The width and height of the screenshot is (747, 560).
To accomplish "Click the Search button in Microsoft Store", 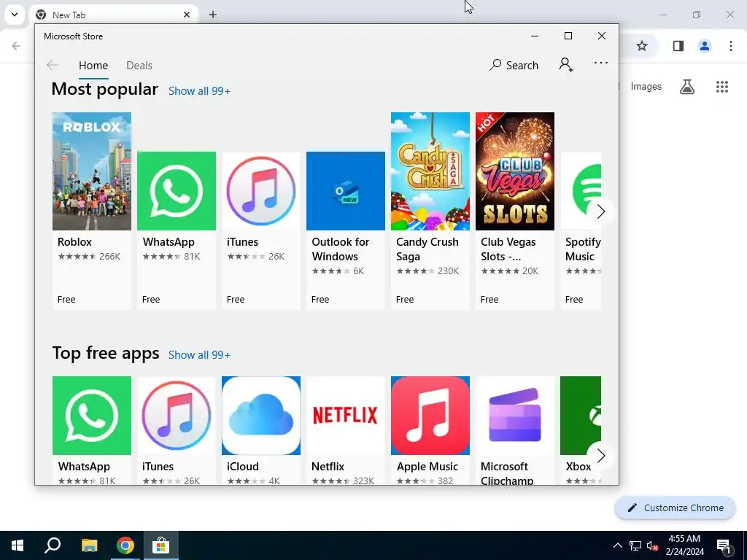I will pyautogui.click(x=514, y=65).
